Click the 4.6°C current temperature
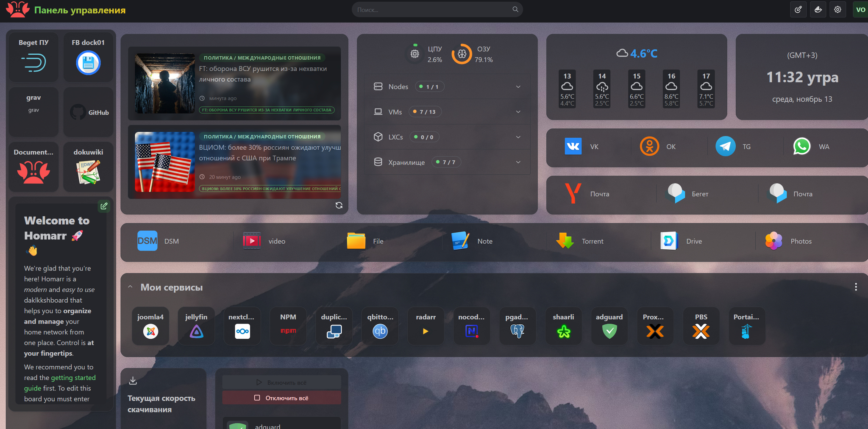 click(644, 53)
